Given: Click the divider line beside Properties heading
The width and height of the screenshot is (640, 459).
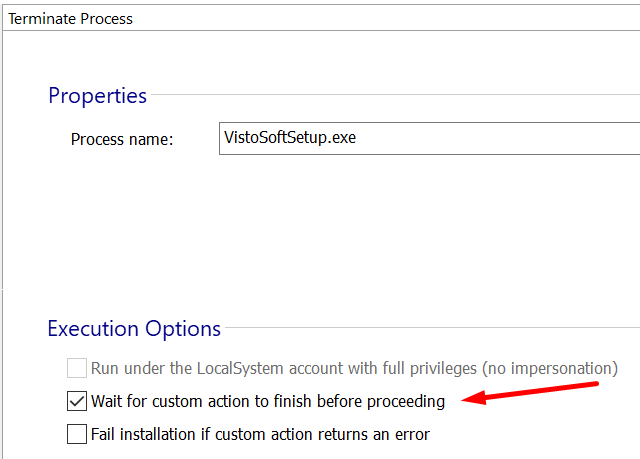Looking at the screenshot, I should (400, 96).
